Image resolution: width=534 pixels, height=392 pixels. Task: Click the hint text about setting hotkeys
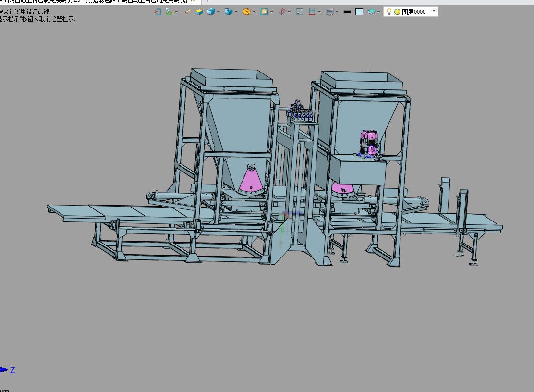[24, 12]
